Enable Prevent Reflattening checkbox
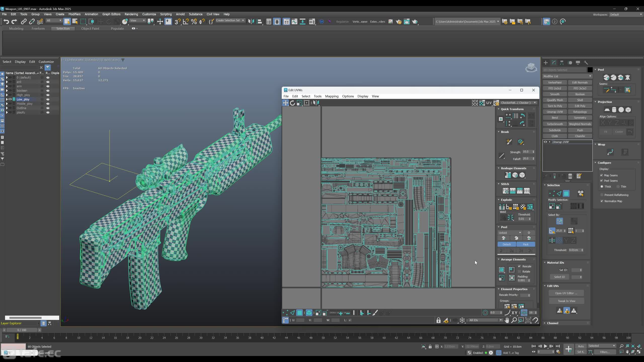 [602, 195]
